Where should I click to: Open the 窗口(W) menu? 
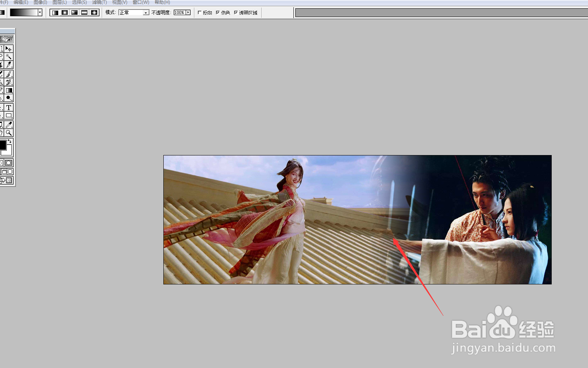pyautogui.click(x=141, y=2)
